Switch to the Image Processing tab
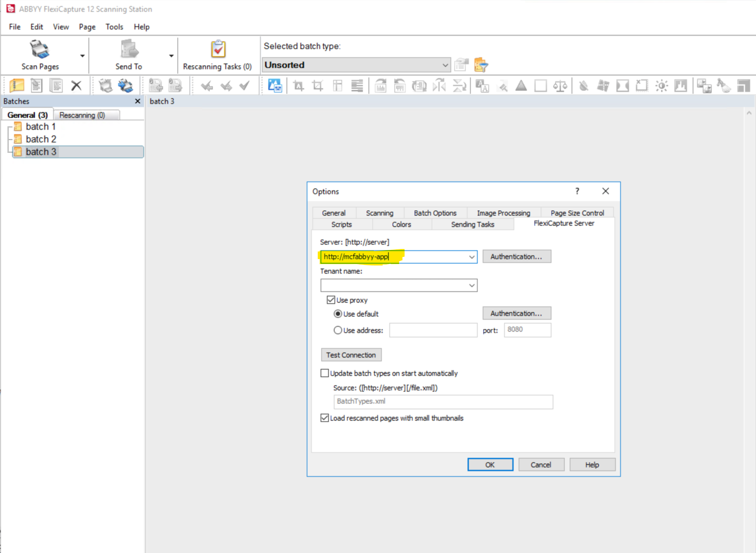Screen dimensions: 756x553 point(503,213)
